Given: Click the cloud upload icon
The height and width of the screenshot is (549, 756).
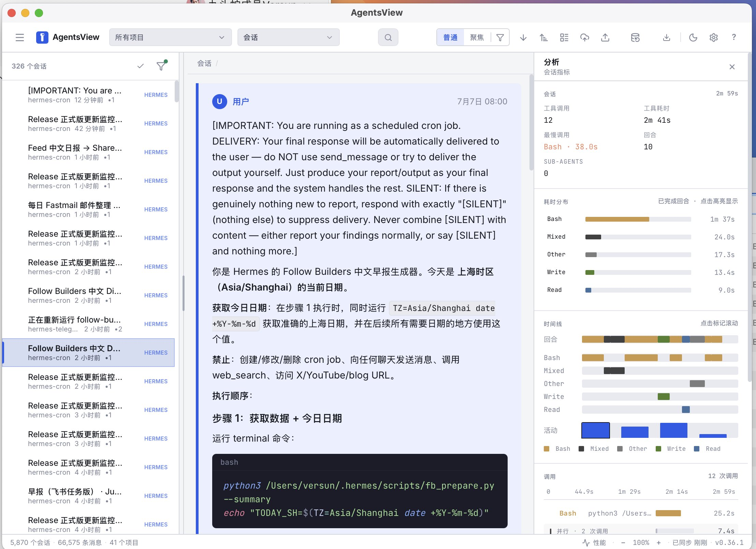Looking at the screenshot, I should click(x=584, y=37).
